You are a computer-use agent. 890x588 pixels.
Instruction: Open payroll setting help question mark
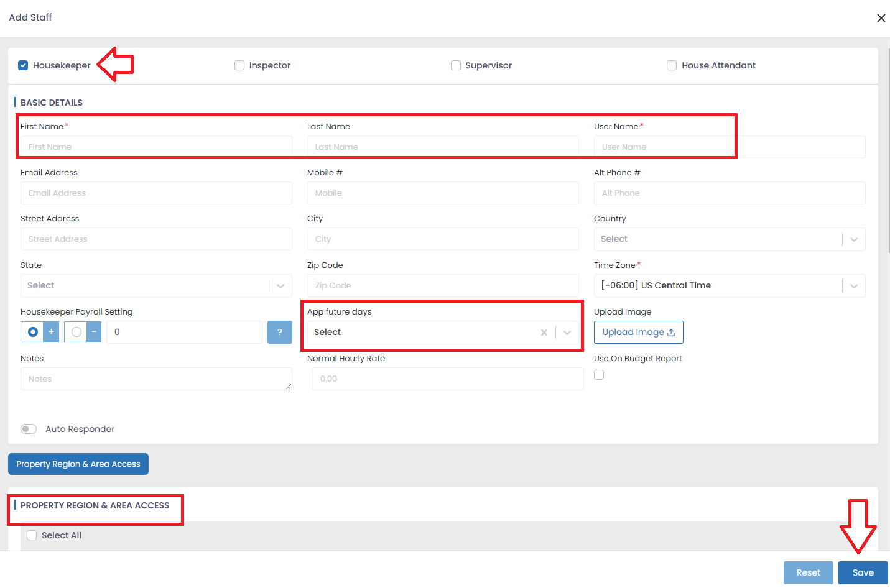280,332
